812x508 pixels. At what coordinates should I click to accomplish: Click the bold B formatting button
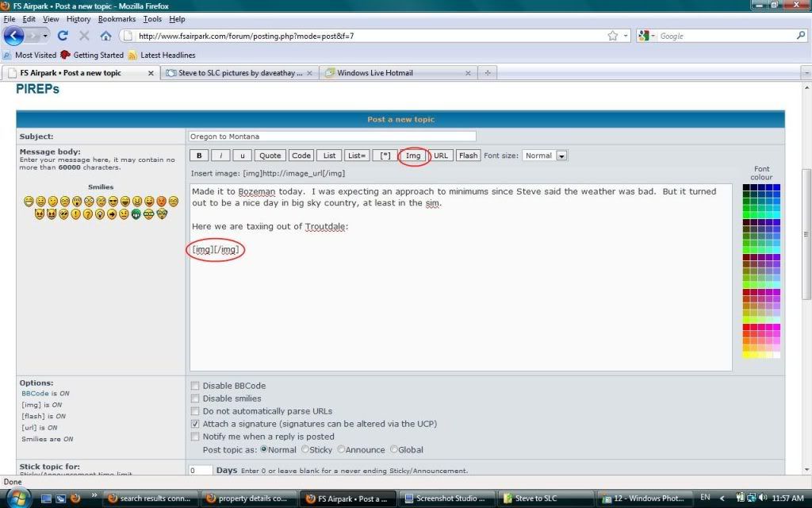point(199,156)
